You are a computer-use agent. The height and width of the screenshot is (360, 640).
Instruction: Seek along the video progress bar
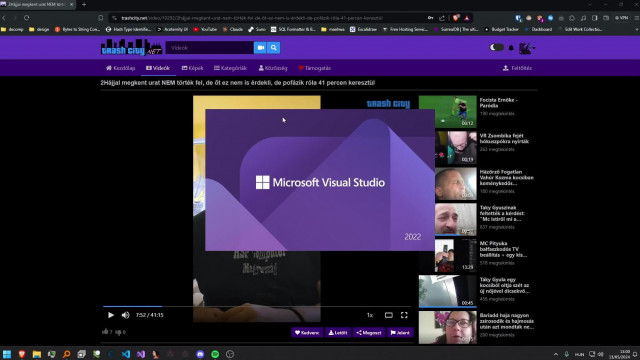coord(257,306)
